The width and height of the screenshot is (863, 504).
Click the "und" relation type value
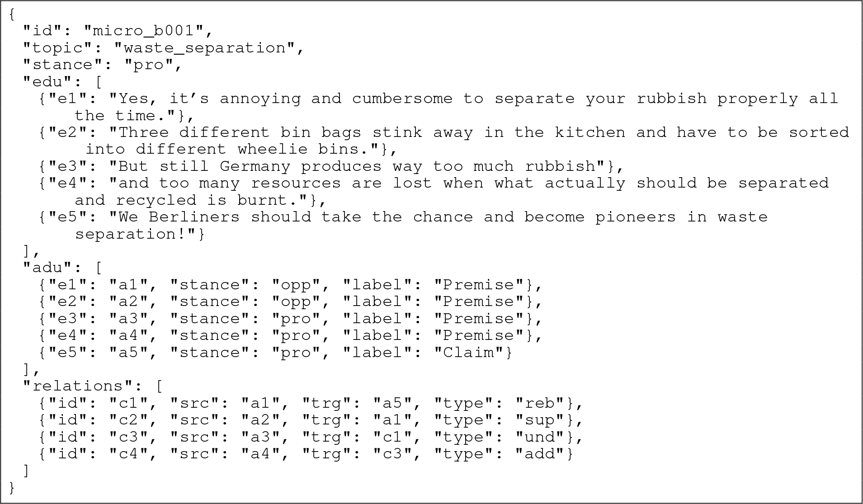point(540,437)
